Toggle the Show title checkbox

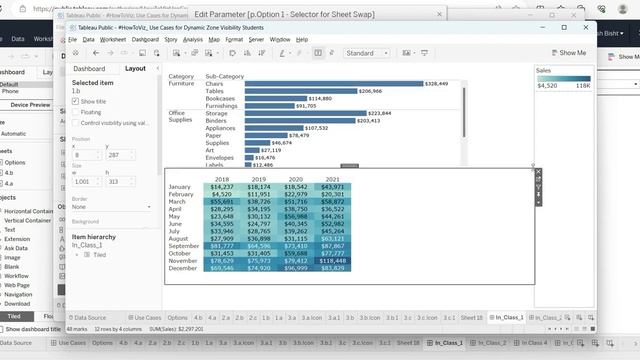pos(76,101)
